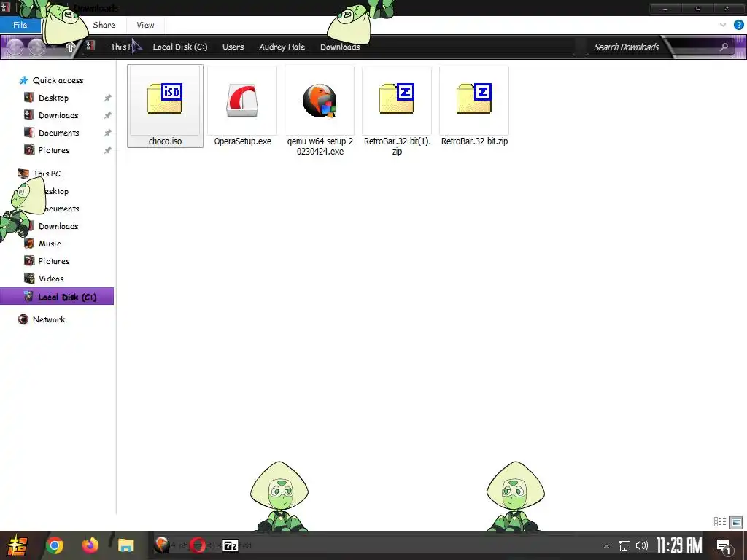Click Local Disk (C:) in address bar
Screen dimensions: 747x560
[x=180, y=47]
